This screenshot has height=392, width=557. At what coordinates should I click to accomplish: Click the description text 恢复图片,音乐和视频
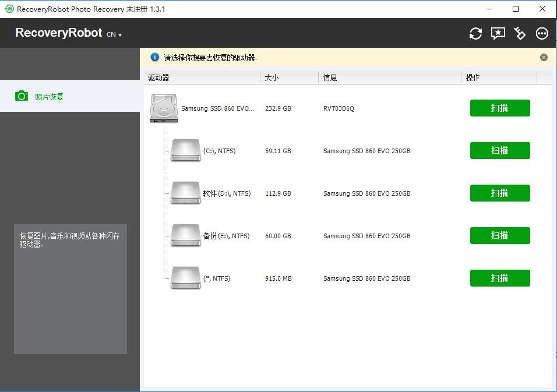click(x=70, y=240)
